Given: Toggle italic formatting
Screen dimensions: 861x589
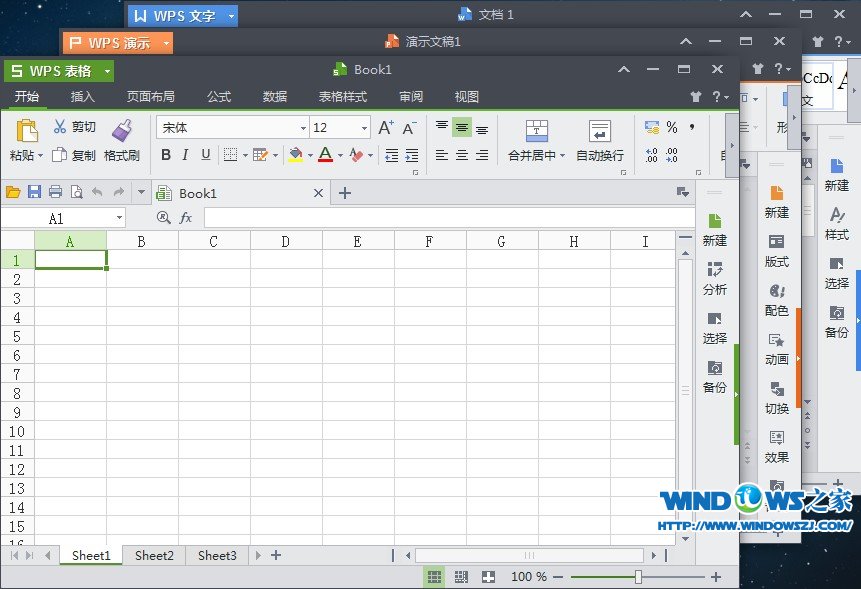Looking at the screenshot, I should (187, 155).
